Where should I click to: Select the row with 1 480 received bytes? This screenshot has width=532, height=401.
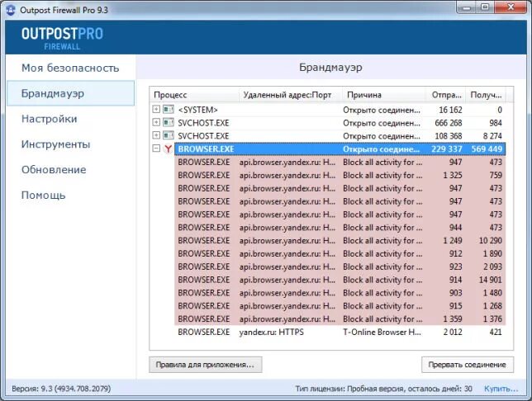pos(340,293)
